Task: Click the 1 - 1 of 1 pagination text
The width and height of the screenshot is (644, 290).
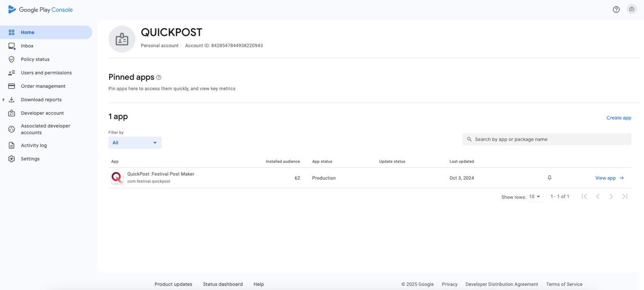Action: coord(560,197)
